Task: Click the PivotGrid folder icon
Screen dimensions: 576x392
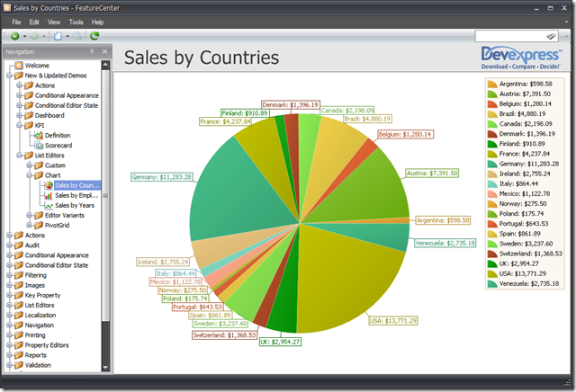Action: coord(39,225)
